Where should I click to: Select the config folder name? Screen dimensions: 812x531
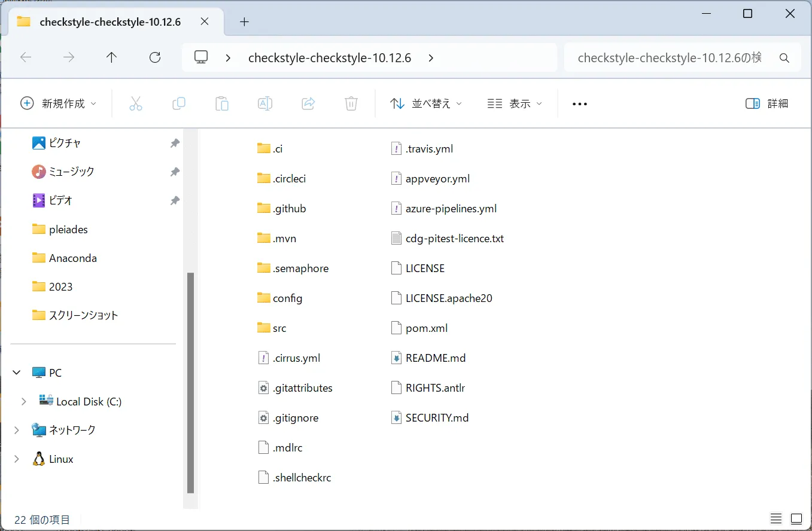coord(288,298)
